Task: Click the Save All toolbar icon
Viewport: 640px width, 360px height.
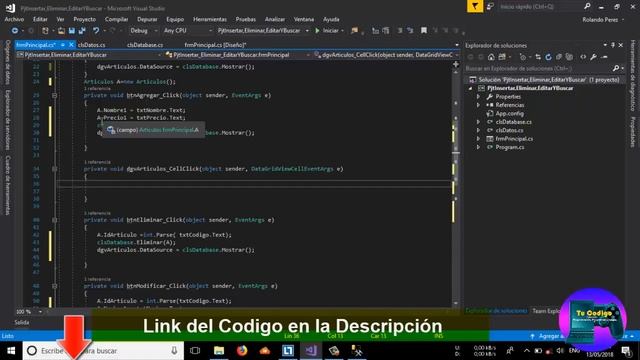Action: click(x=82, y=31)
